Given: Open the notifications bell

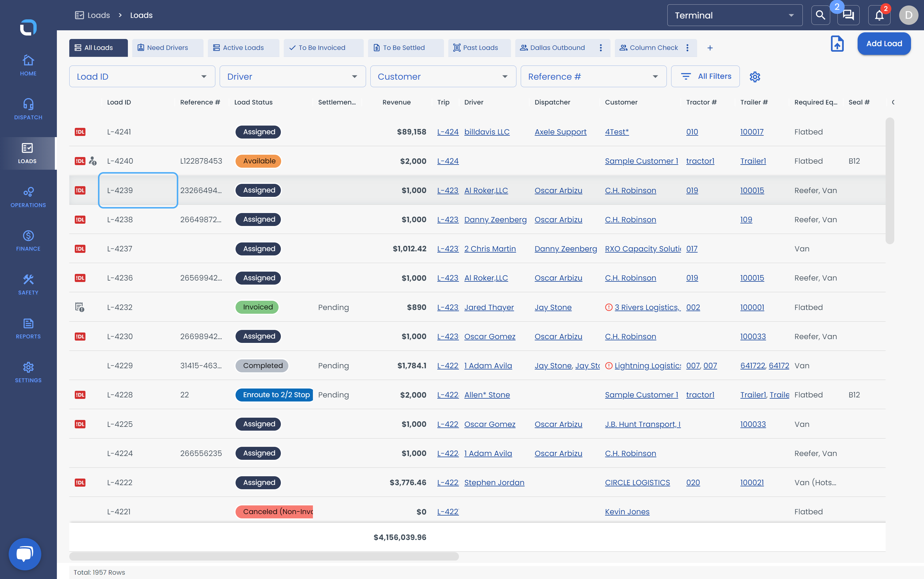Looking at the screenshot, I should click(879, 15).
